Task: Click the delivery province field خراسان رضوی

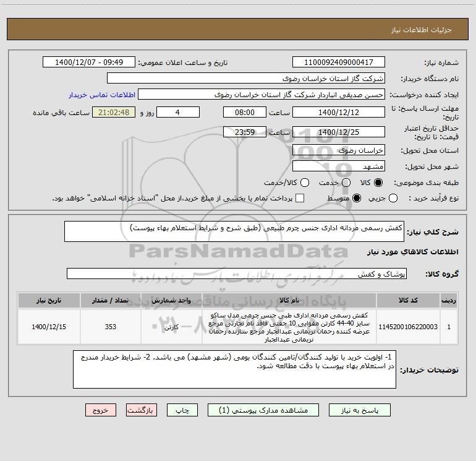Action: coord(339,150)
